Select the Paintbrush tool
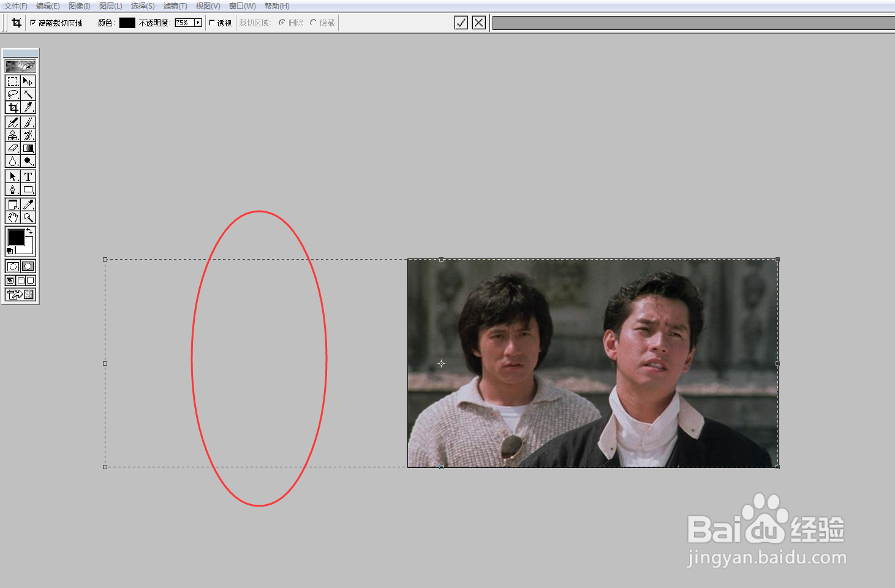Image resolution: width=895 pixels, height=588 pixels. click(28, 123)
